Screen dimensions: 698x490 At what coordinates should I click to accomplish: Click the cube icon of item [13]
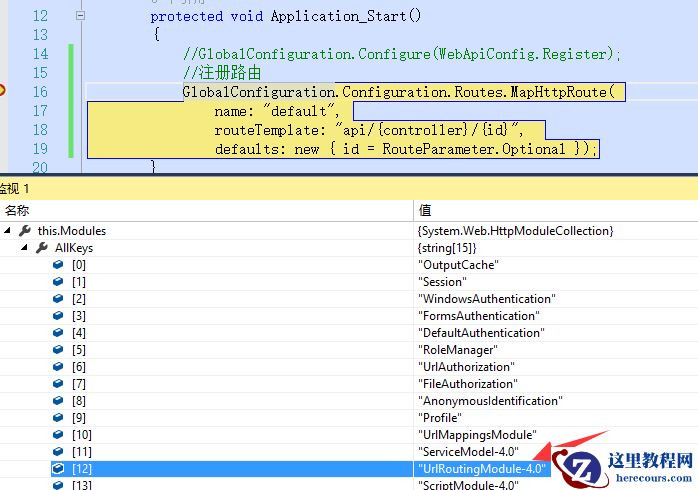58,485
